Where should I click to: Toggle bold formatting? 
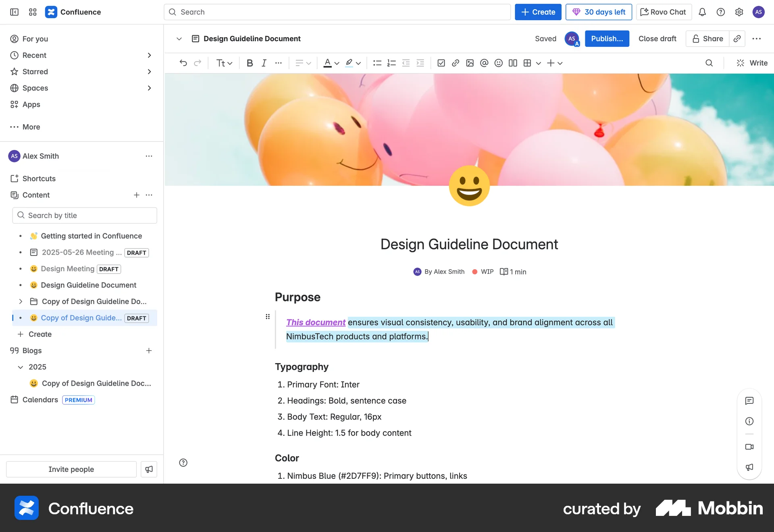250,63
